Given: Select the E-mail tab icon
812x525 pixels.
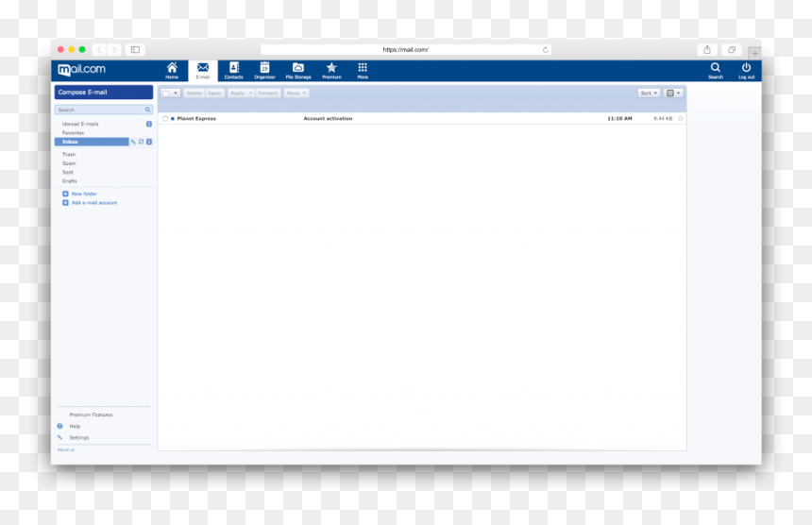Looking at the screenshot, I should coord(202,71).
